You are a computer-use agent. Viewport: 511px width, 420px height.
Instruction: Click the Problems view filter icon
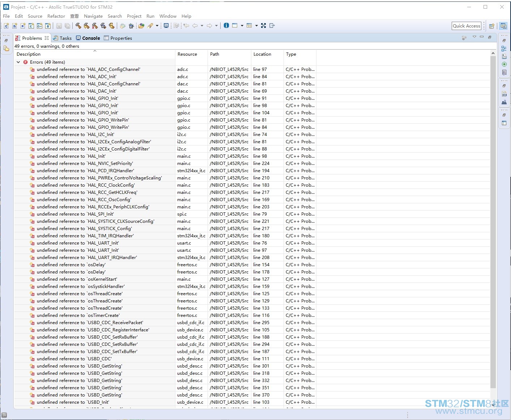tap(464, 38)
